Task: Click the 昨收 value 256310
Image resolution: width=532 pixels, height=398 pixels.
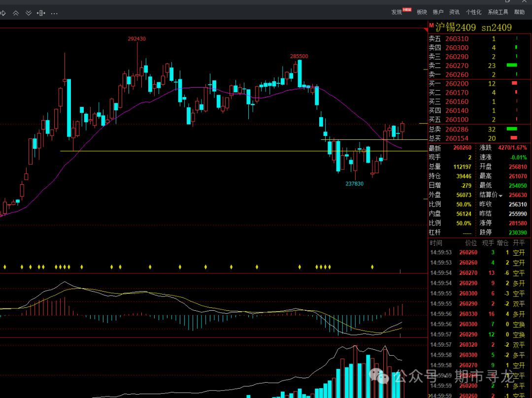Action: tap(518, 204)
